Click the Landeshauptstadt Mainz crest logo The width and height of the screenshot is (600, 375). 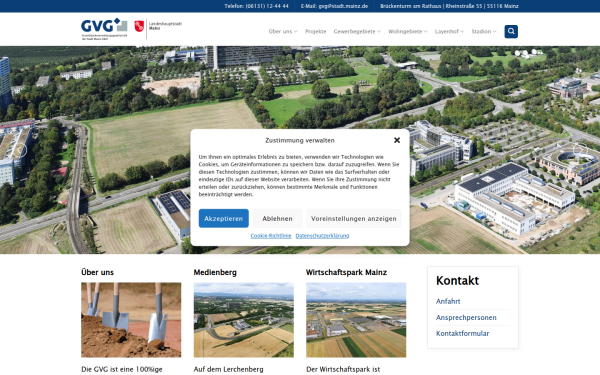coord(158,28)
